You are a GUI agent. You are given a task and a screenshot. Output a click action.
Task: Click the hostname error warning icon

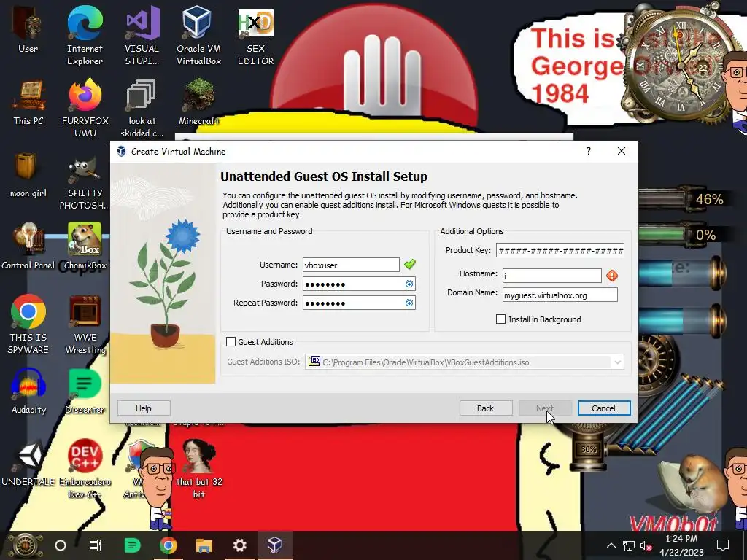(x=612, y=275)
